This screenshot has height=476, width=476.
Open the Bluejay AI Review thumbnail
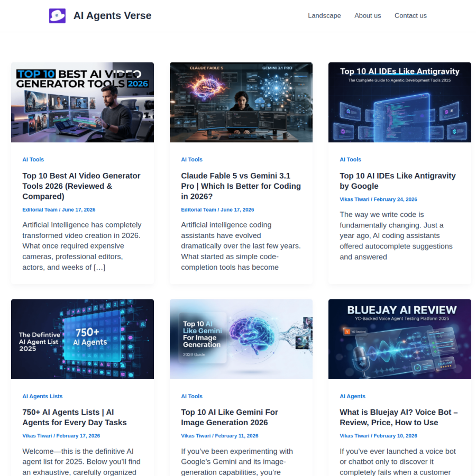tap(400, 339)
